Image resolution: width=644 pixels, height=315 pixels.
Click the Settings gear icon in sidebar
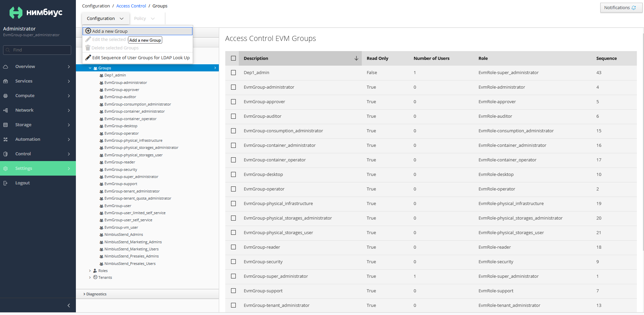click(5, 168)
